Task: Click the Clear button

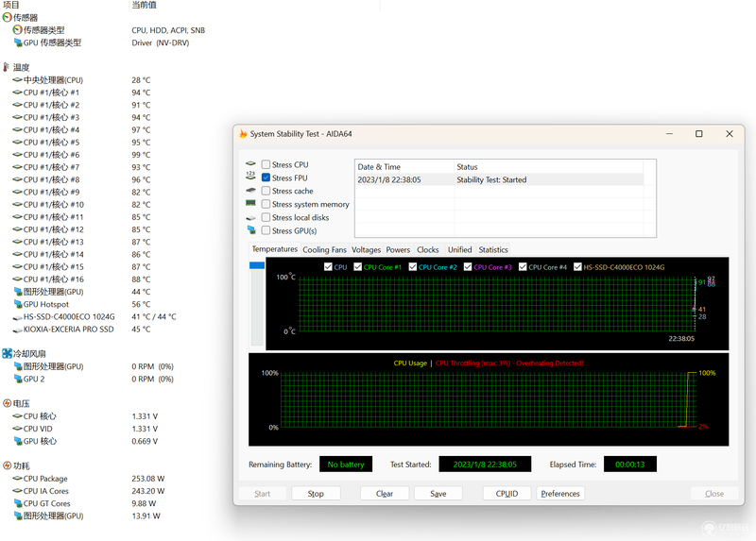Action: coord(385,493)
